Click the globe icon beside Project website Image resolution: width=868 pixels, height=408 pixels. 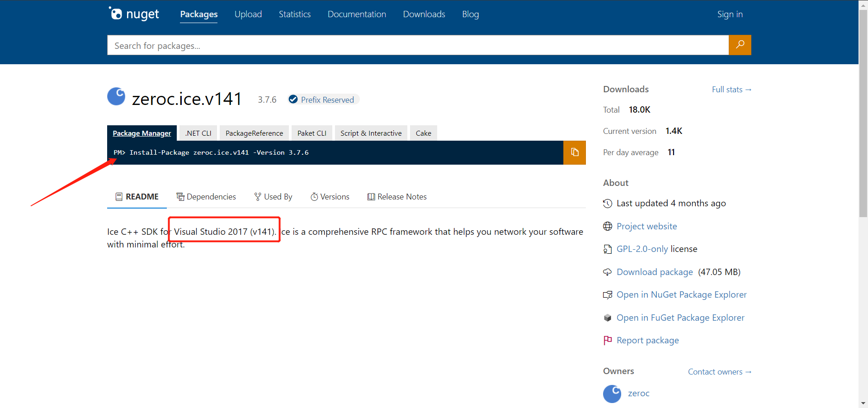click(608, 226)
